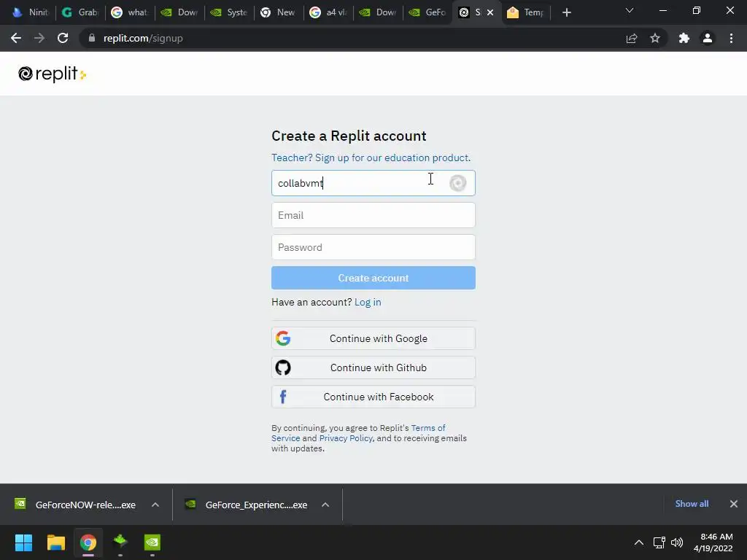The image size is (747, 560).
Task: Open File Explorer from the taskbar
Action: tap(55, 542)
